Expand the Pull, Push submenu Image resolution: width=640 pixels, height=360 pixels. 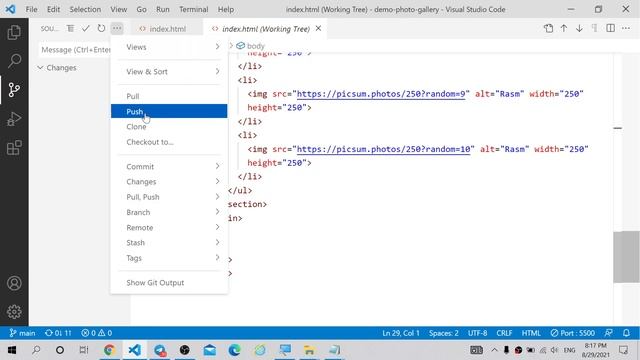click(x=169, y=197)
